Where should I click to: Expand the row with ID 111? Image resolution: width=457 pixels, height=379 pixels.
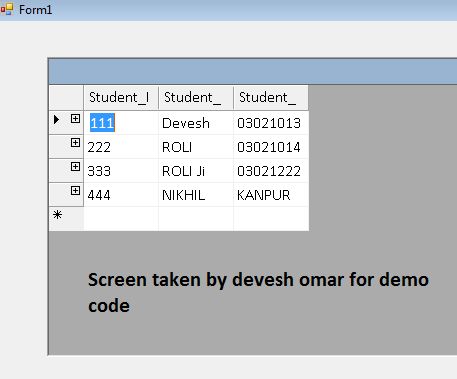75,119
